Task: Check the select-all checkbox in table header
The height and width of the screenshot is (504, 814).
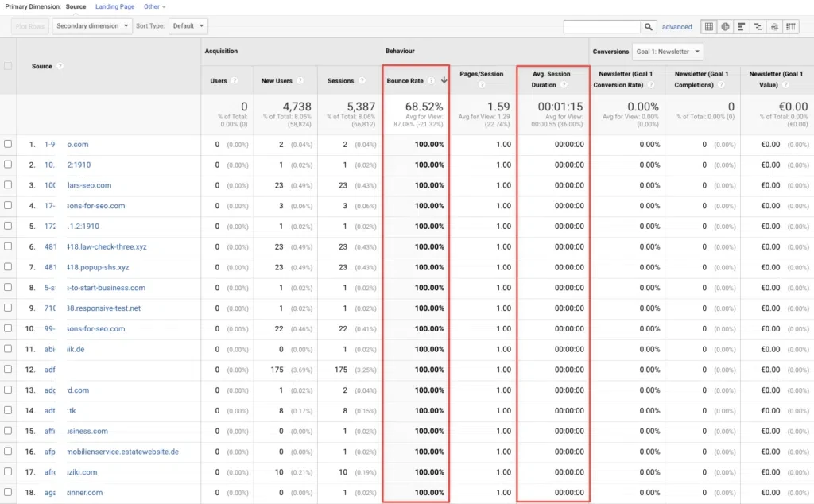Action: [x=8, y=66]
